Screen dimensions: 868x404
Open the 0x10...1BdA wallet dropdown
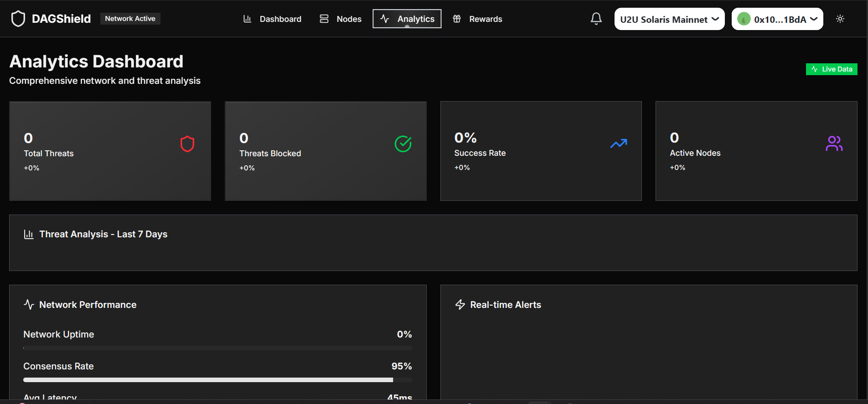[x=777, y=19]
